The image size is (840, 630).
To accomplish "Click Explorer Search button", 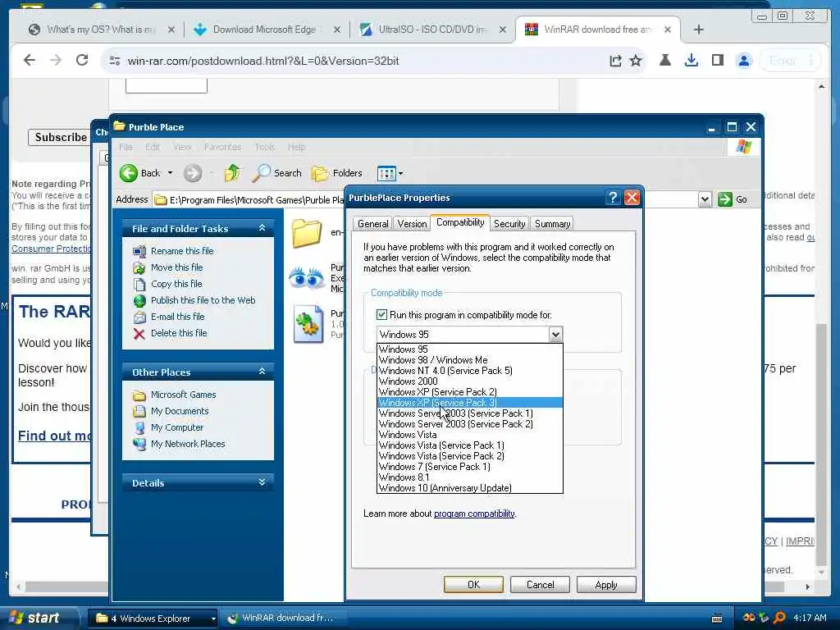I will 277,173.
